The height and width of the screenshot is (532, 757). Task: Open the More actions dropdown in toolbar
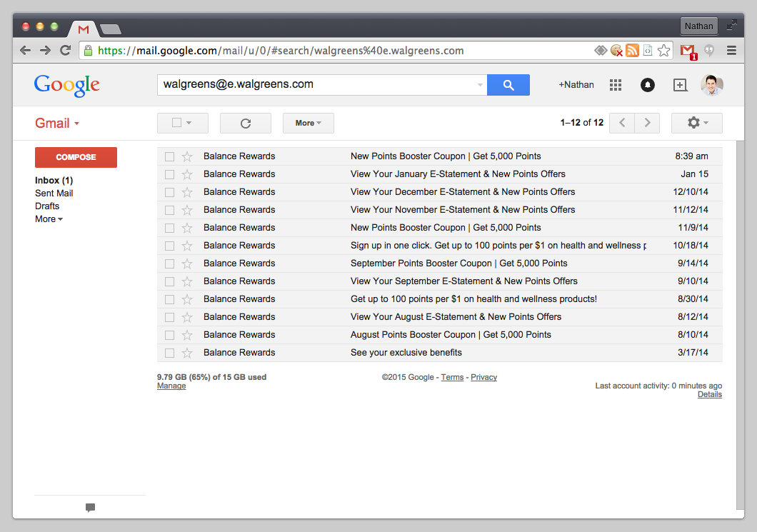point(308,123)
